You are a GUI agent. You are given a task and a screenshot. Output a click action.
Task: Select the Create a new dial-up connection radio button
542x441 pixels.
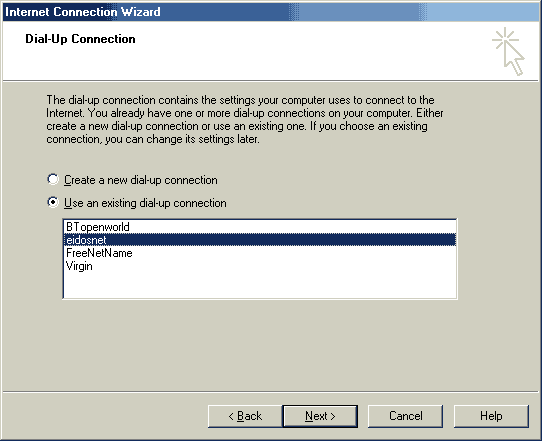click(x=53, y=179)
